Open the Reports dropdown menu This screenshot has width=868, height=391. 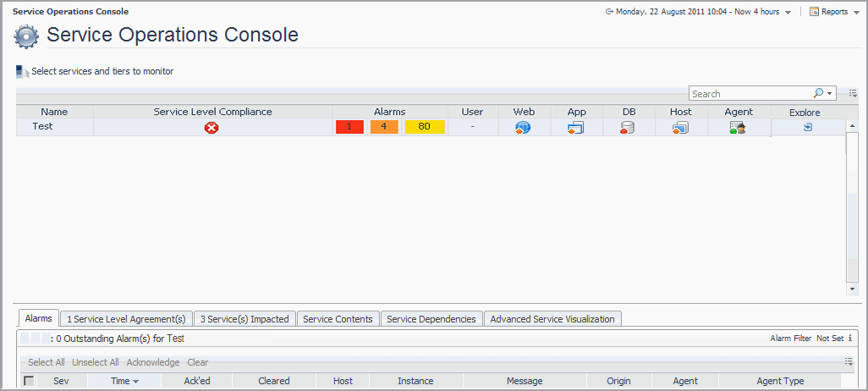[x=833, y=12]
